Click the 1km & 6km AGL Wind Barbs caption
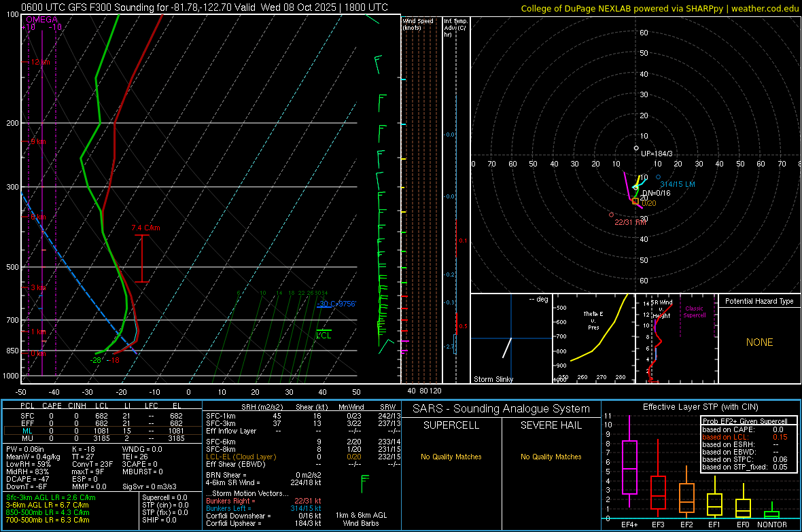802x532 pixels. (x=361, y=519)
